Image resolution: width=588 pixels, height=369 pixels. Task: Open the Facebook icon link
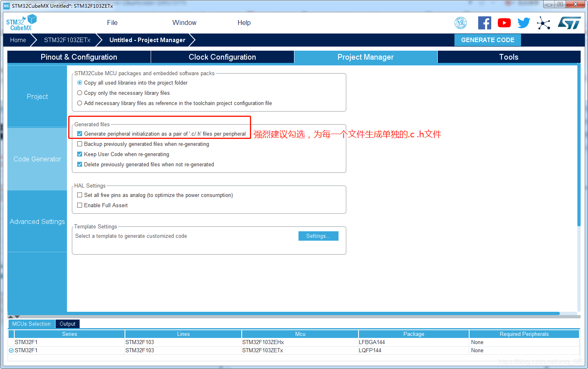click(x=485, y=23)
